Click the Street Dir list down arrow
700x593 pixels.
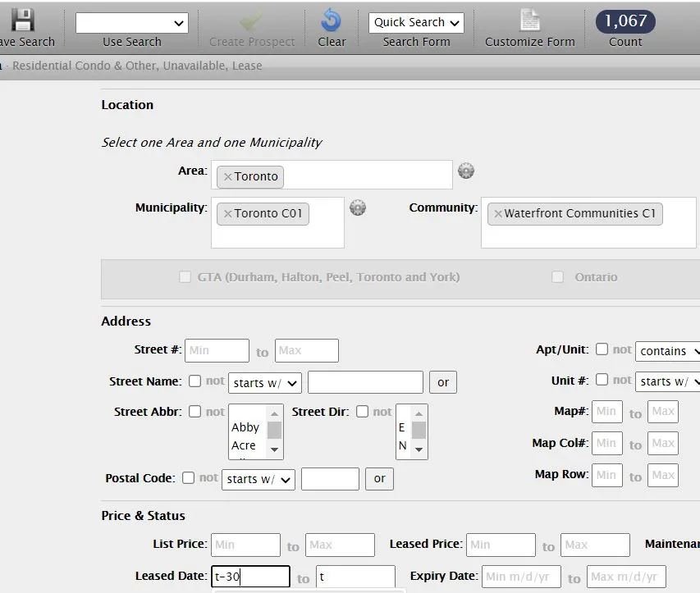tap(419, 449)
